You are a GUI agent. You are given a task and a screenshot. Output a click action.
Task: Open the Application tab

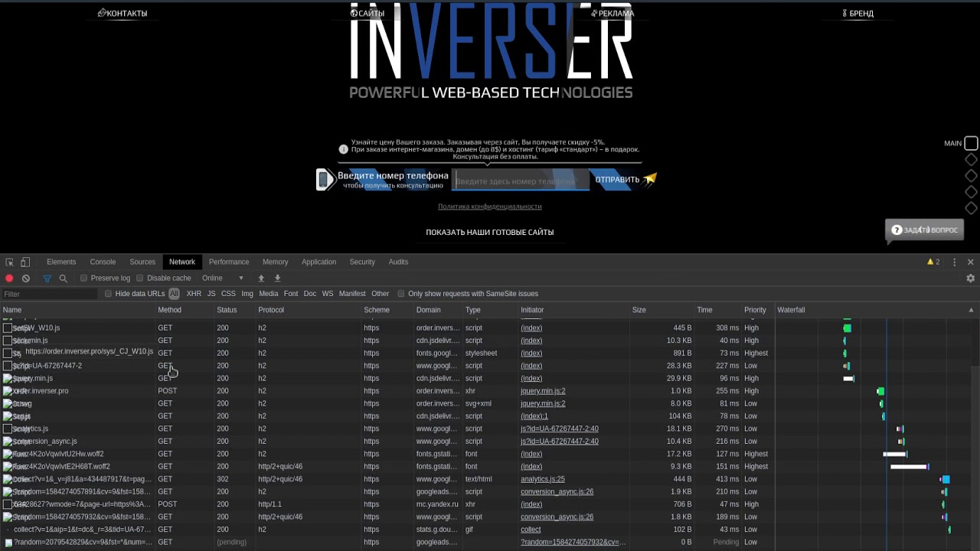coord(318,262)
